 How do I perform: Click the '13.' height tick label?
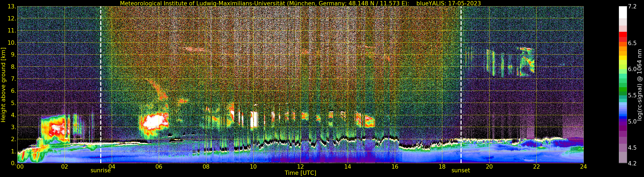[x=12, y=6]
